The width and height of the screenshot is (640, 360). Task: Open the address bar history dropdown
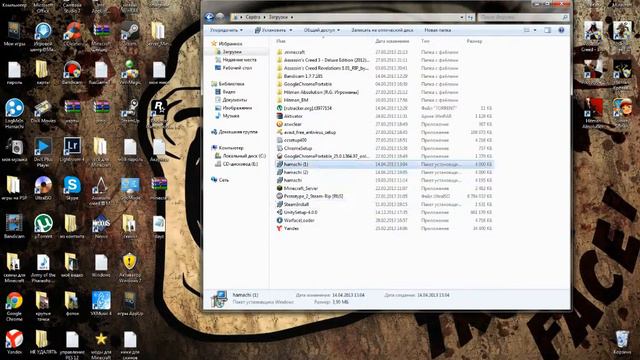[462, 17]
